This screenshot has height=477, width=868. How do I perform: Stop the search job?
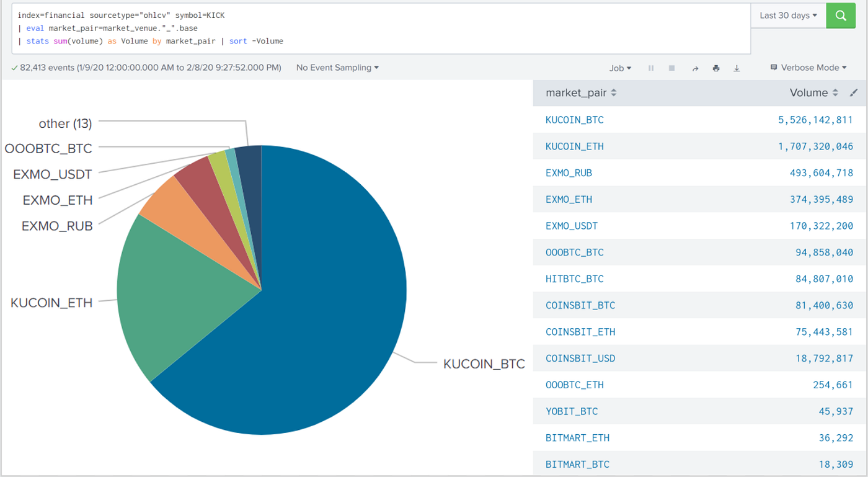click(671, 68)
